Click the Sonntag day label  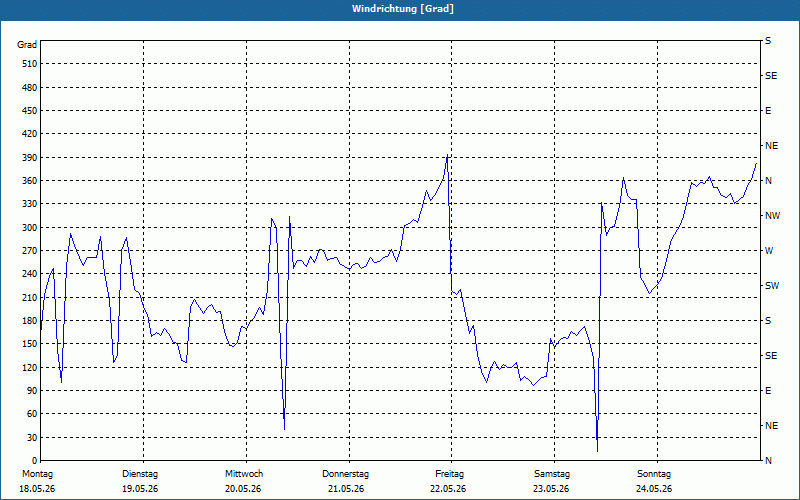(654, 474)
